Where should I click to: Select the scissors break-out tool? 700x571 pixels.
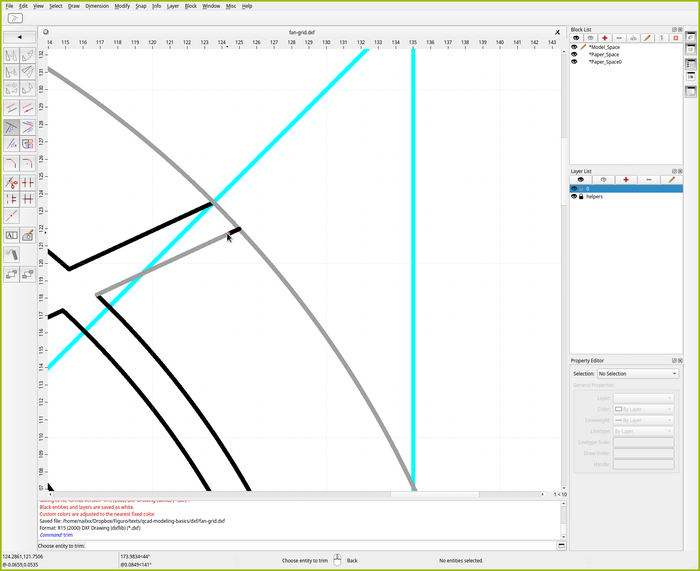point(11,183)
